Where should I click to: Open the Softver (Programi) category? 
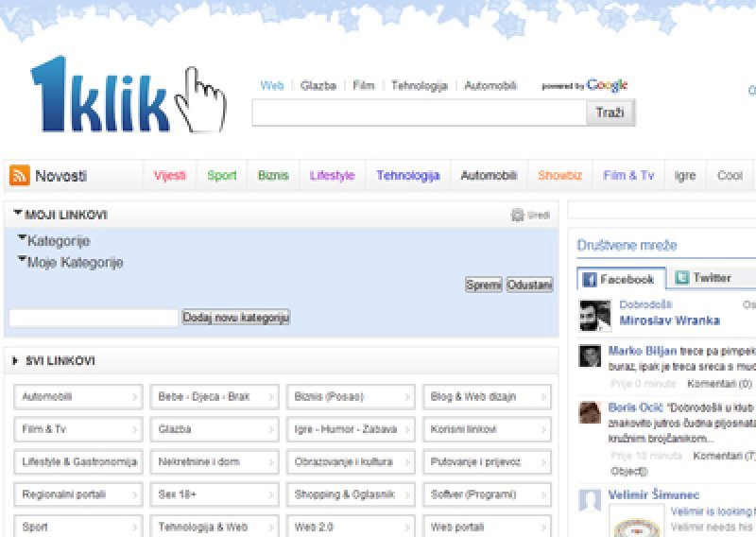click(487, 494)
